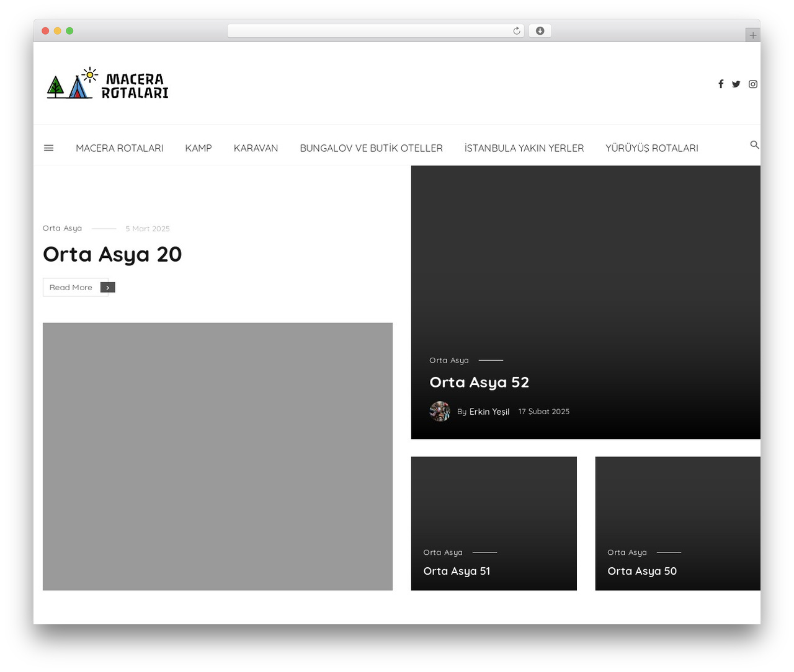
Task: Open İstanbula Yakın Yerler menu
Action: [x=524, y=148]
